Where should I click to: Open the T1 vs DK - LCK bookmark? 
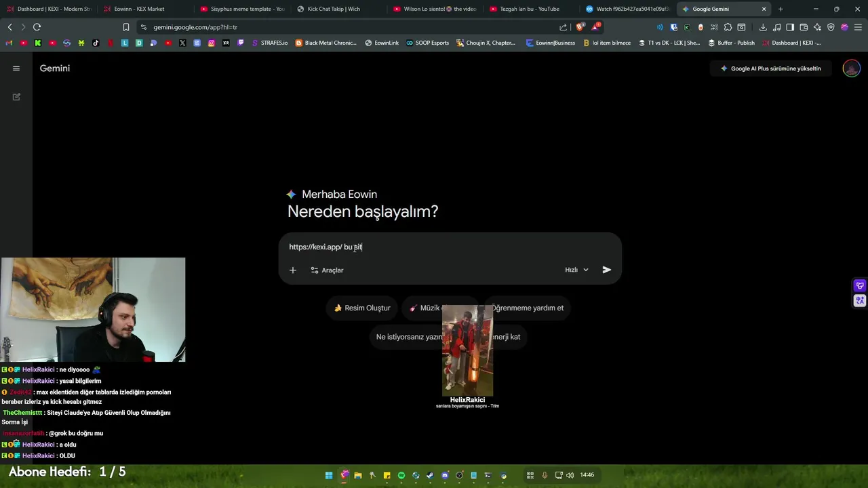(669, 43)
